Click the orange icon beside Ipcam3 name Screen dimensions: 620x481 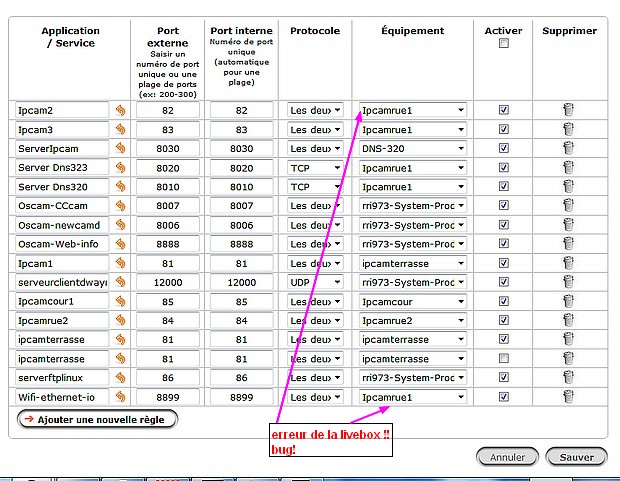[x=121, y=130]
